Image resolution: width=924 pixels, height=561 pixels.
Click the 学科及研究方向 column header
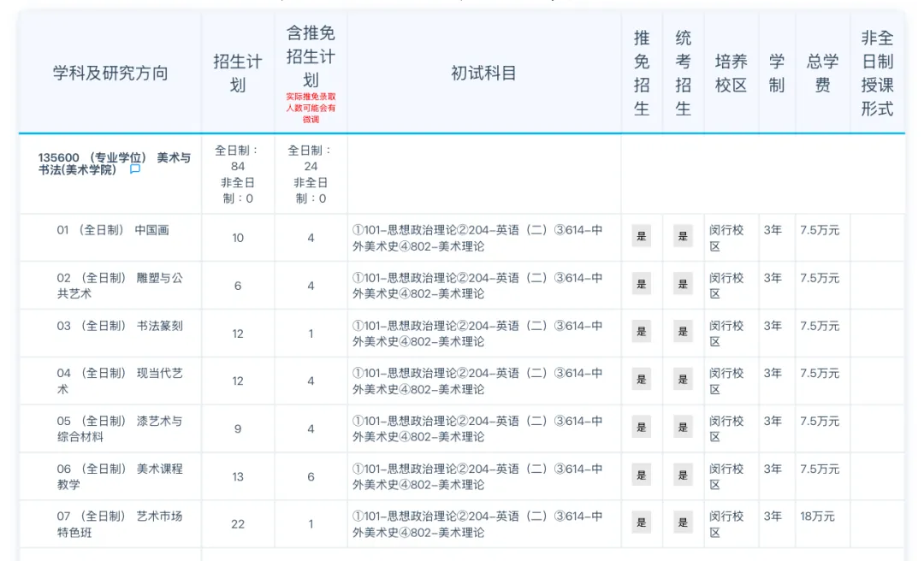tap(110, 73)
